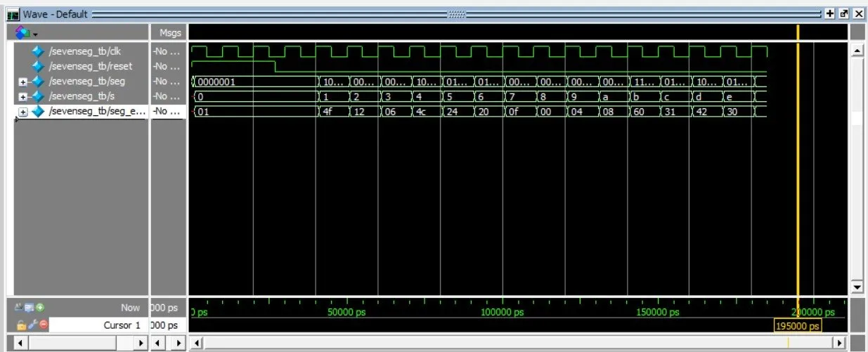Click right arrow of names pane scrollbar

141,343
